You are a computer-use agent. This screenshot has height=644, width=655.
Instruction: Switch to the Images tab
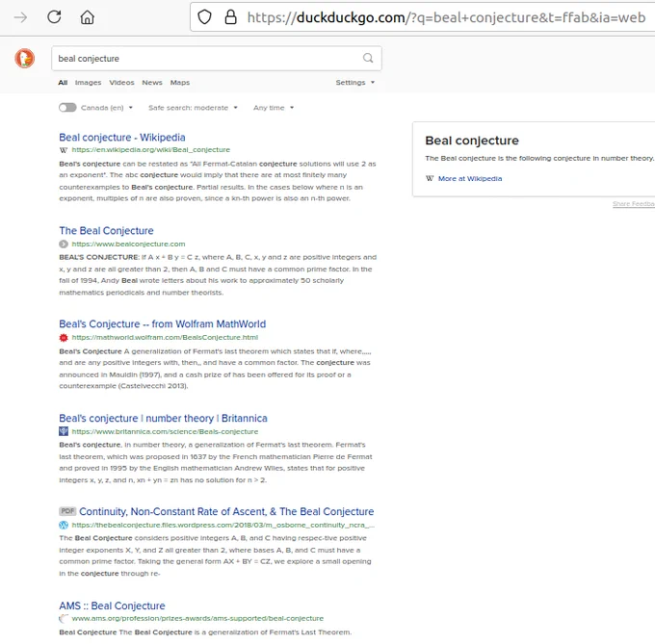89,83
